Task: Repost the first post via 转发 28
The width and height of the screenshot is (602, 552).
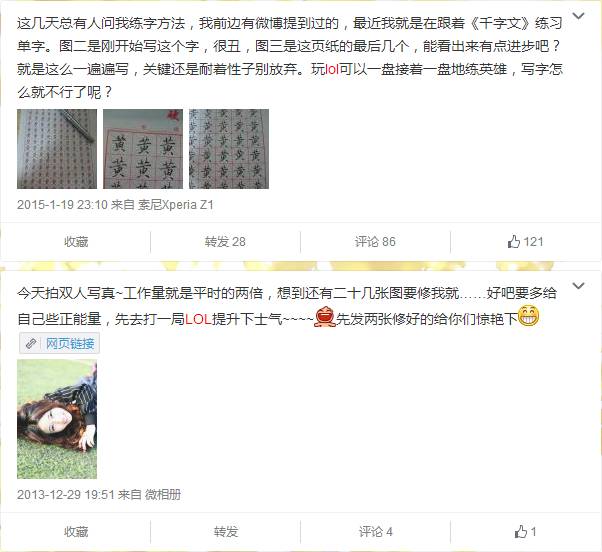Action: click(225, 242)
